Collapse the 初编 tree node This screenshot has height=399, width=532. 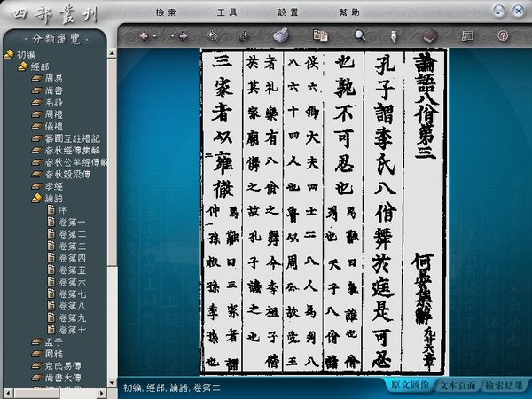[x=9, y=54]
